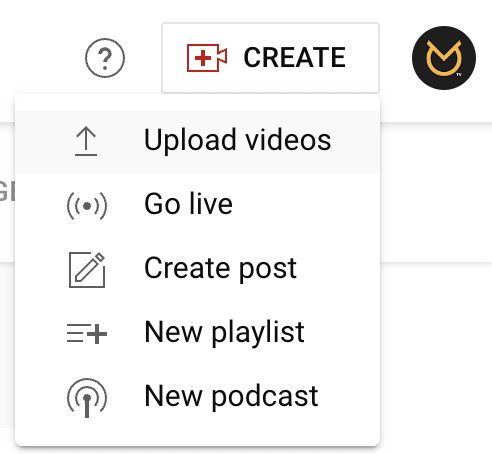Screen dimensions: 492x454
Task: Click the gold logo in profile picture
Action: pos(444,58)
